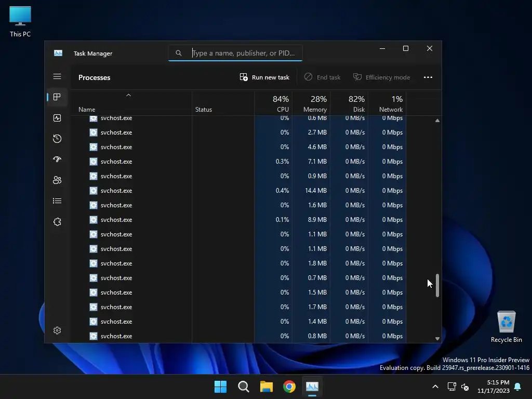The width and height of the screenshot is (532, 399).
Task: Toggle sort direction chevron above Name column
Action: coord(128,96)
